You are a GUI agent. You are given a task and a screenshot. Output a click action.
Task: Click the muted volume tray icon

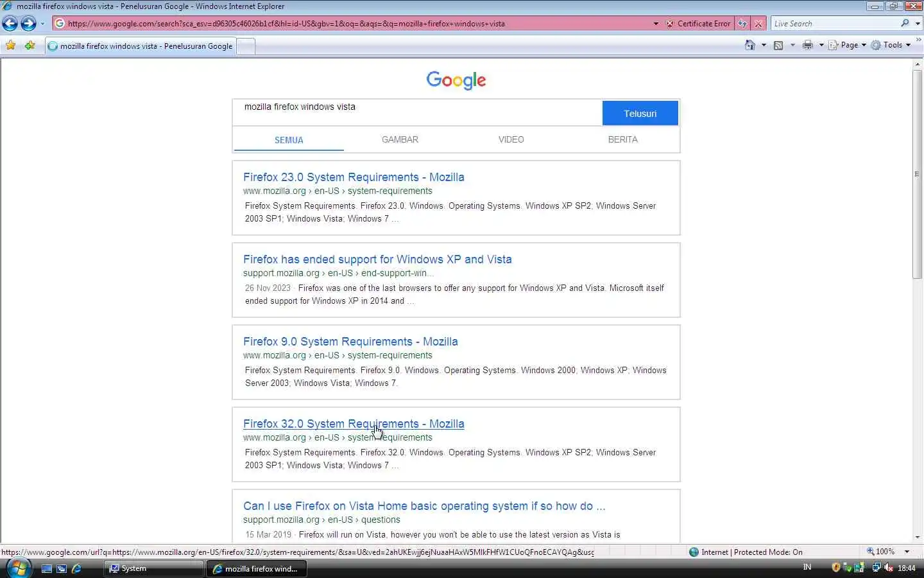click(x=889, y=568)
